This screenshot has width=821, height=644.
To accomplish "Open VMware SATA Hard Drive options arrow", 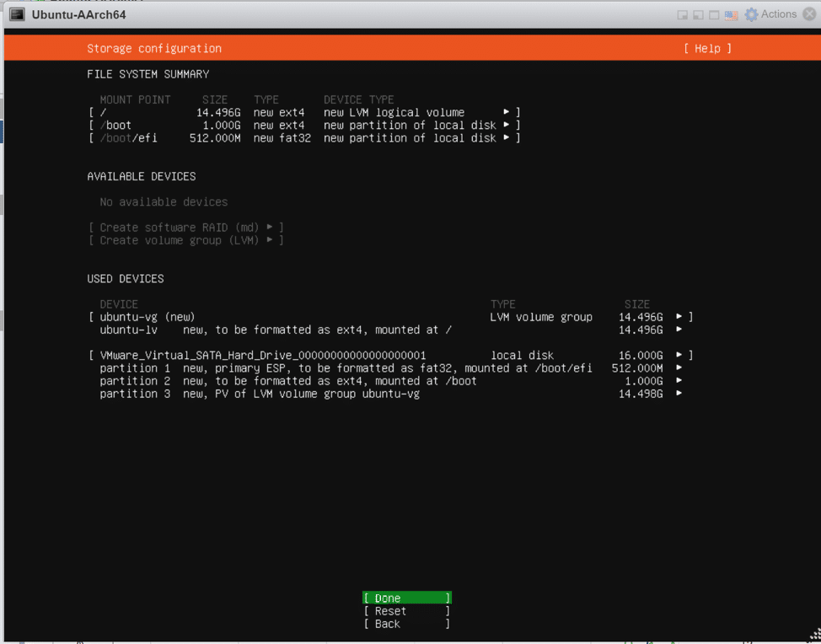I will (679, 355).
